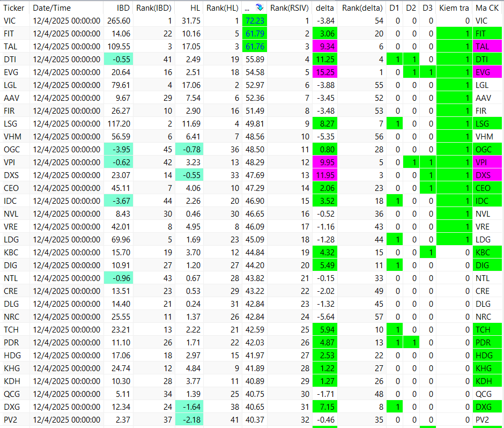Click the sort arrow icon in the truncated column header
Viewport: 504px width, 428px height.
pyautogui.click(x=260, y=8)
